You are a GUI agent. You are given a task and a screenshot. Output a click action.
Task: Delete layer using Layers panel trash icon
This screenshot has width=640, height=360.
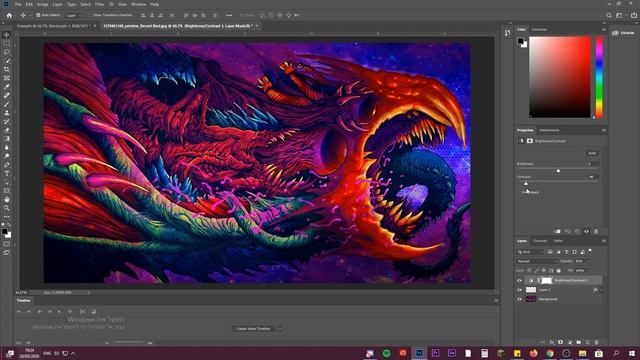point(596,342)
